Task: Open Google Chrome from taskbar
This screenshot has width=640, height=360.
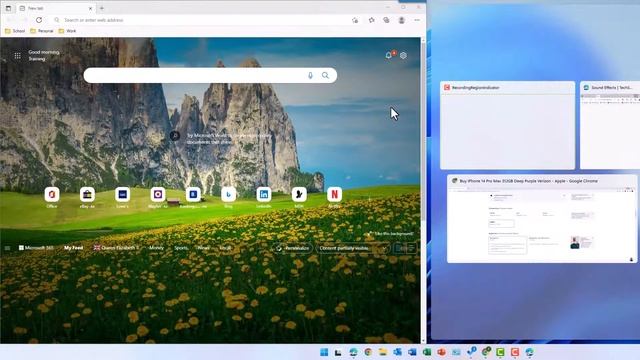Action: point(368,352)
